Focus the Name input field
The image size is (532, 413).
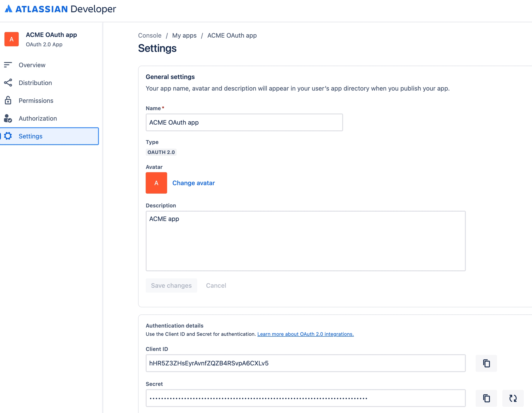click(x=244, y=123)
